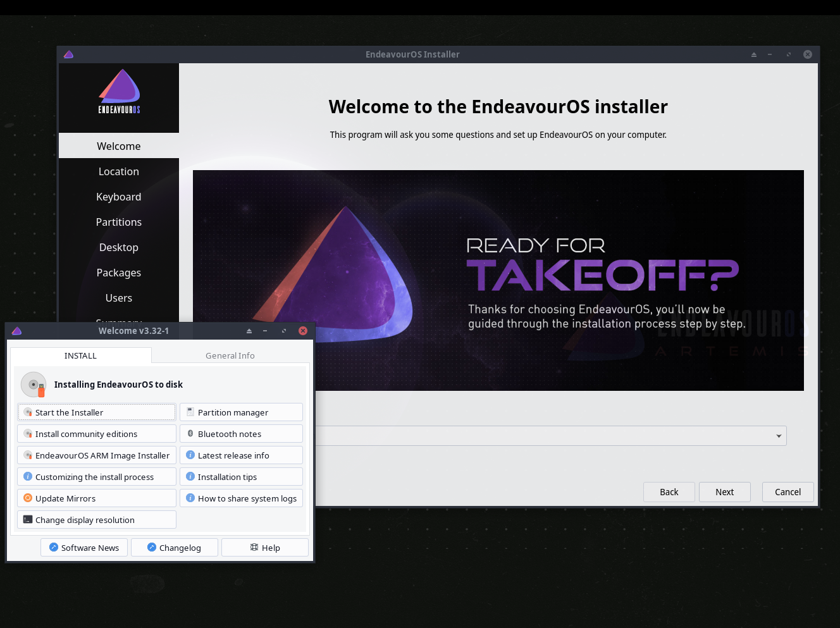
Task: Select the INSTALL tab
Action: pyautogui.click(x=80, y=355)
